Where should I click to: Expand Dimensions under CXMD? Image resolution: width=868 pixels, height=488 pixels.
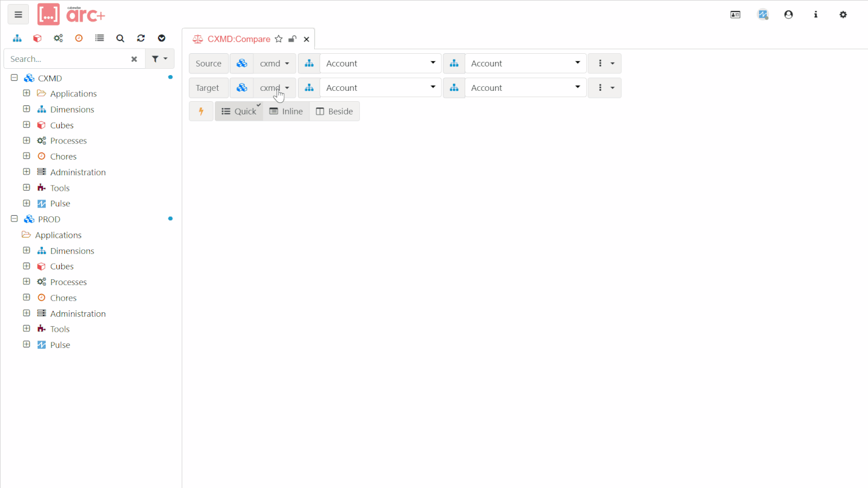click(27, 109)
